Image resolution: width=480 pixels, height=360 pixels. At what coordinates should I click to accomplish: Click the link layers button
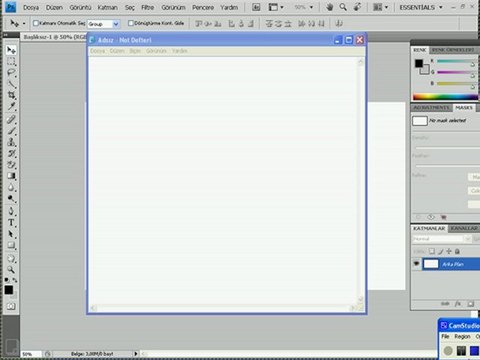445,304
